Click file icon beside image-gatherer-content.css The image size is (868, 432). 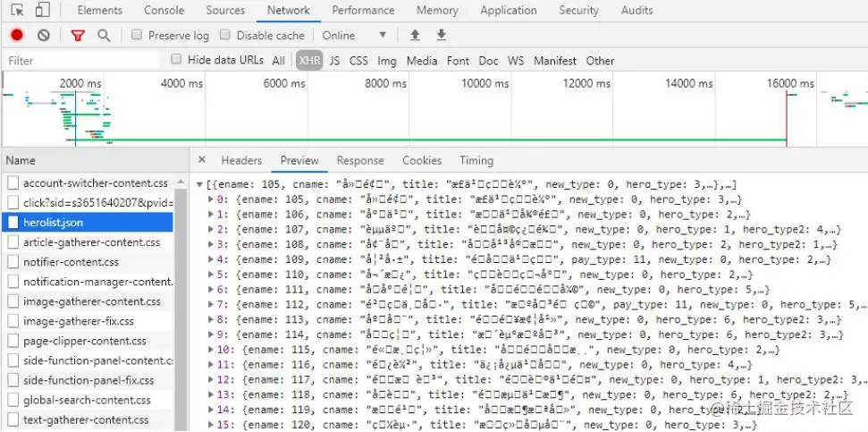13,301
